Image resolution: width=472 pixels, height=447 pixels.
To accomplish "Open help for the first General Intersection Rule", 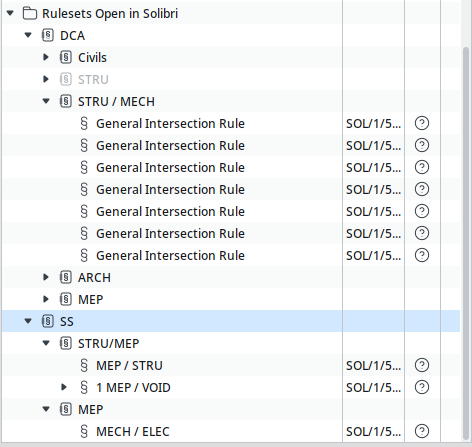I will [x=422, y=123].
